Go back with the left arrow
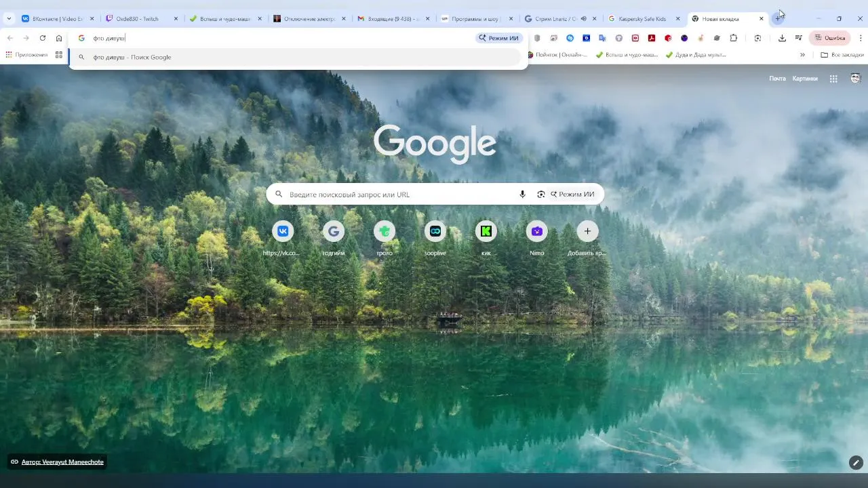The height and width of the screenshot is (488, 868). tap(10, 38)
